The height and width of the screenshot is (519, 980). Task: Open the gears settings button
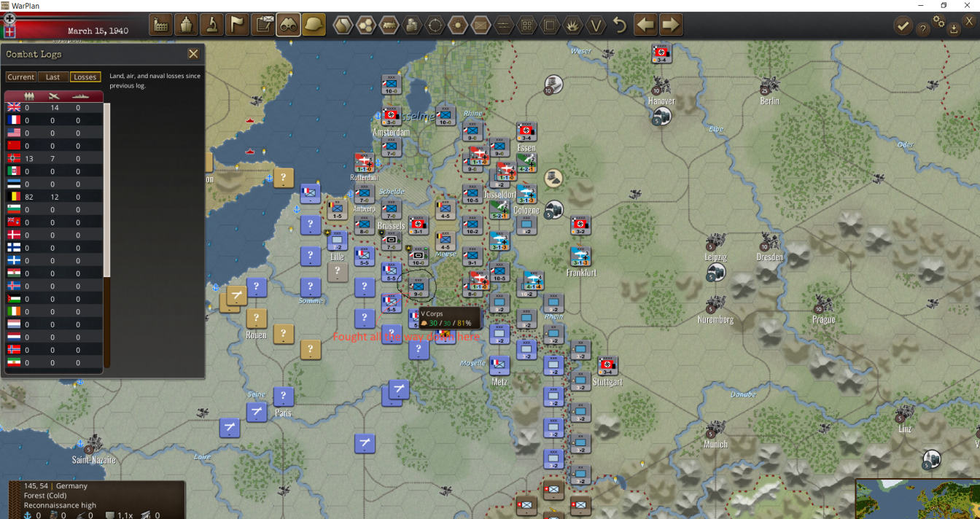[x=939, y=22]
